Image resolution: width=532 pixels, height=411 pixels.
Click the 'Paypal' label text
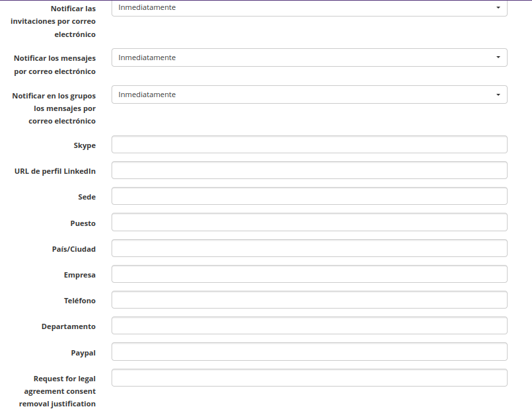[83, 353]
